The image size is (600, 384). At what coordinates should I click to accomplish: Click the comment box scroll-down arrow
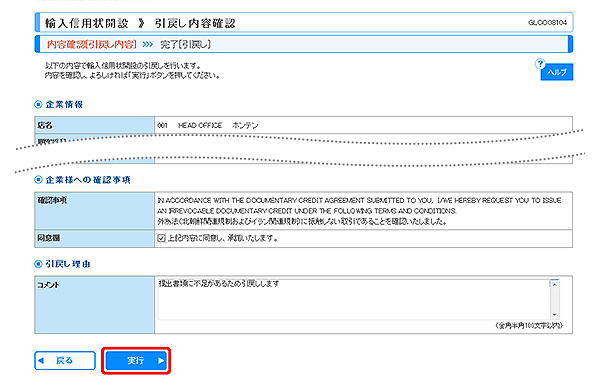click(x=554, y=315)
